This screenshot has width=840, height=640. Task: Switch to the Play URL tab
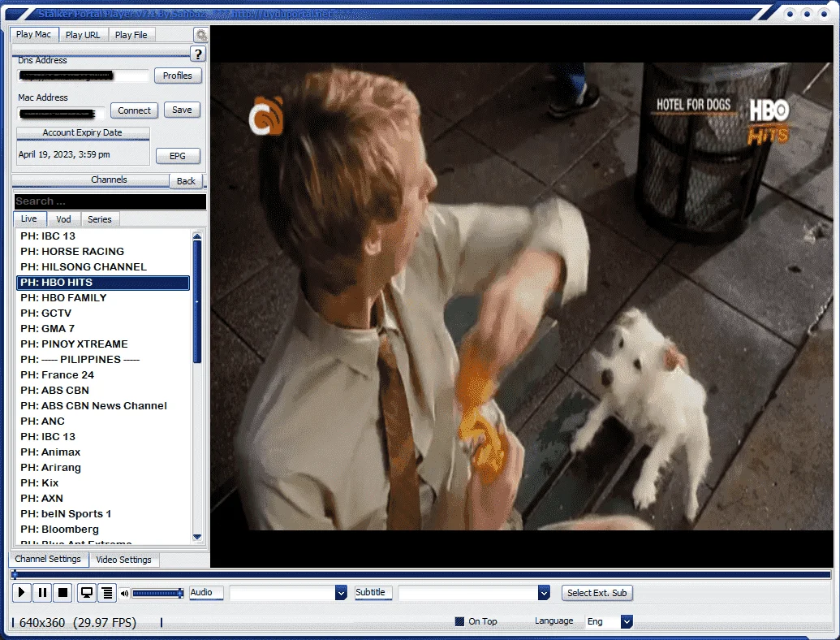(x=83, y=35)
